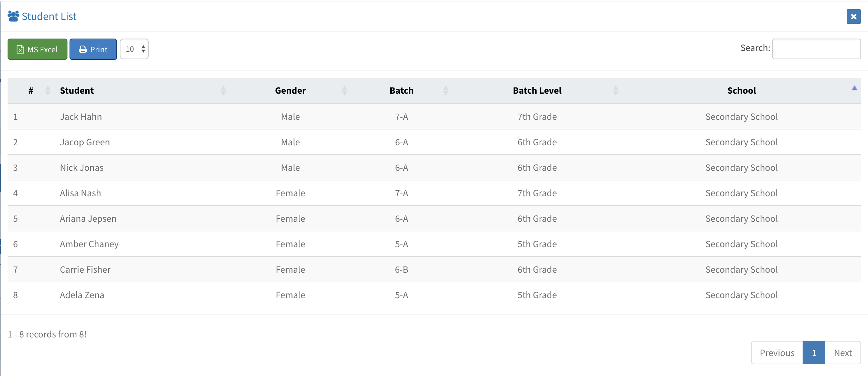Select page 1 in pagination
868x376 pixels.
tap(814, 353)
